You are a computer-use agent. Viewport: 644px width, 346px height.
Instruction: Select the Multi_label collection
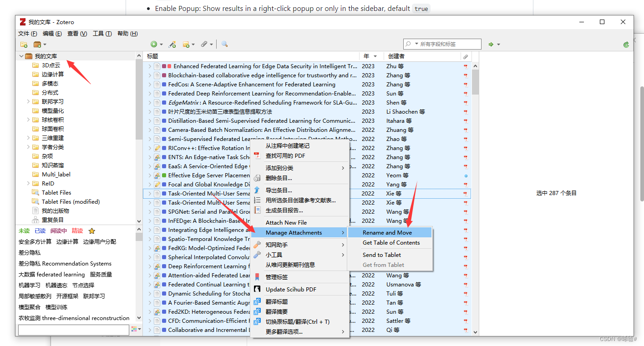pos(56,175)
